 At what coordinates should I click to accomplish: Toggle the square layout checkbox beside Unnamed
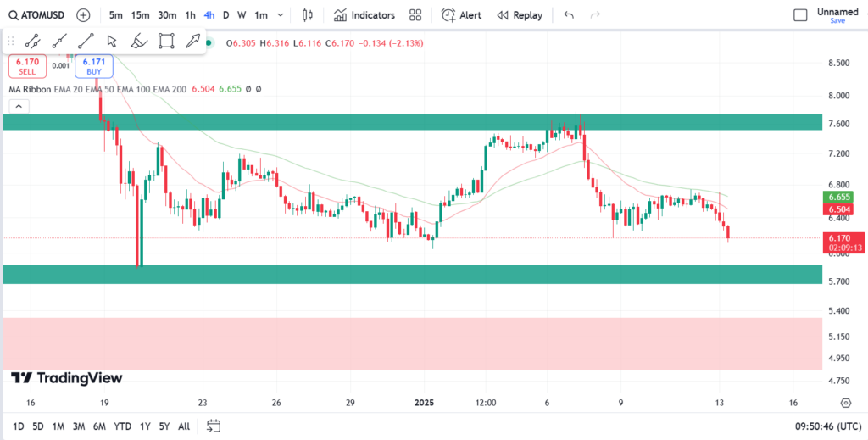click(x=800, y=15)
